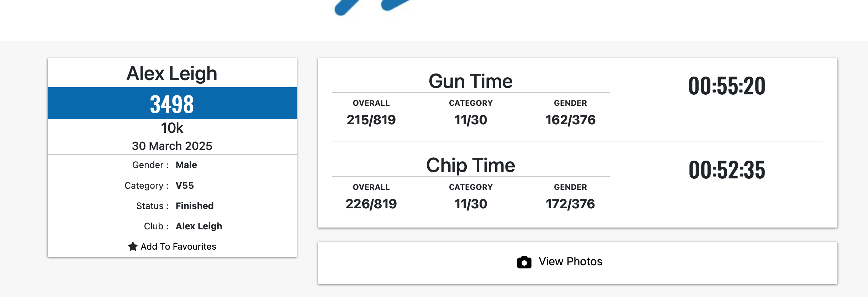Viewport: 868px width, 297px height.
Task: Click the 10k race distance label
Action: 172,128
